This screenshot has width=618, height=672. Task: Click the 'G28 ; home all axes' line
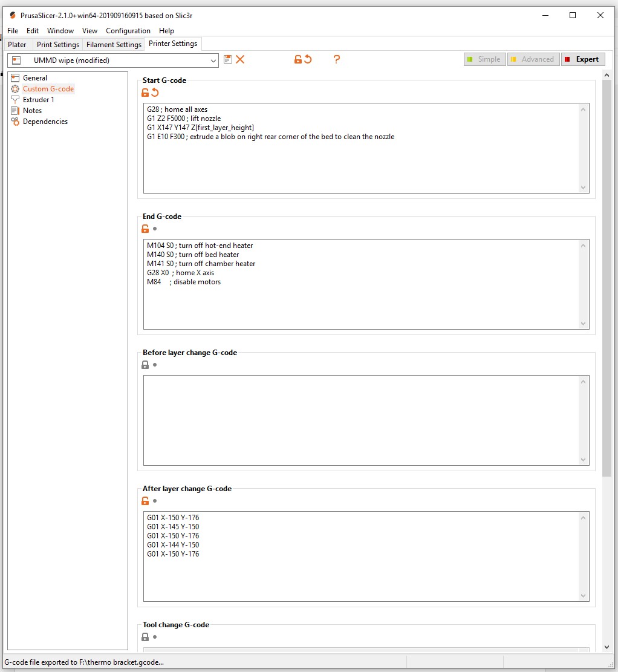click(177, 109)
